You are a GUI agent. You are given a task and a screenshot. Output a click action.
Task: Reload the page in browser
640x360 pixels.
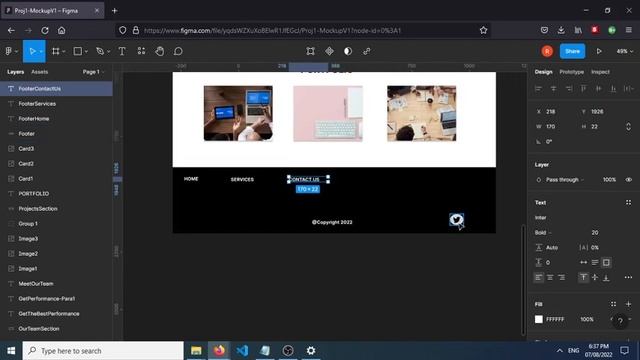(44, 31)
